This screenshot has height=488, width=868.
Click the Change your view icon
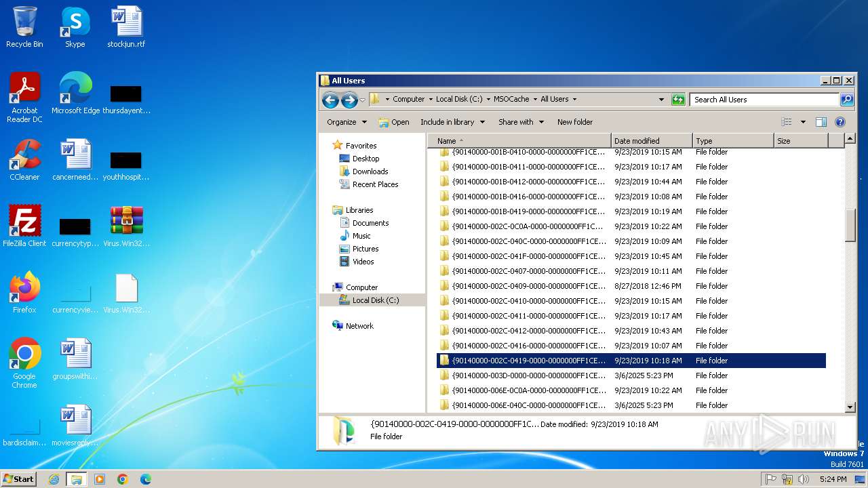click(787, 122)
